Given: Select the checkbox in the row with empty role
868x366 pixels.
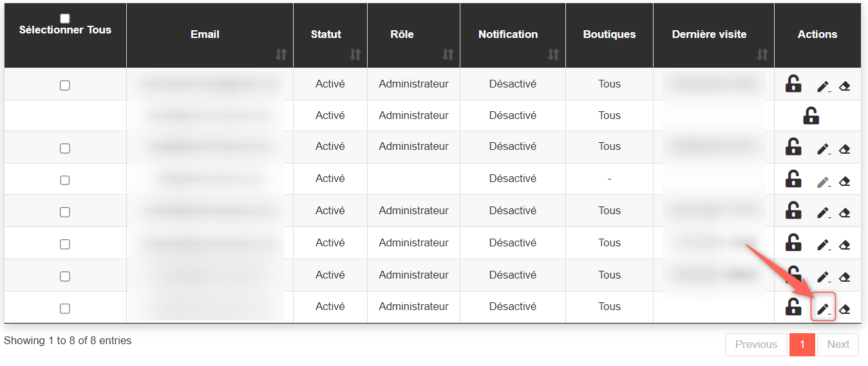Looking at the screenshot, I should pyautogui.click(x=65, y=180).
